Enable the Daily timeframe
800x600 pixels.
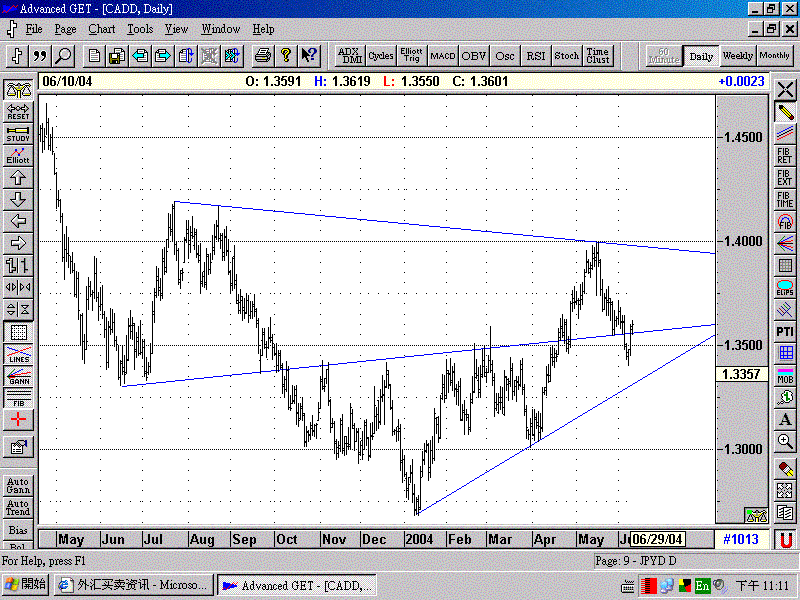coord(701,57)
